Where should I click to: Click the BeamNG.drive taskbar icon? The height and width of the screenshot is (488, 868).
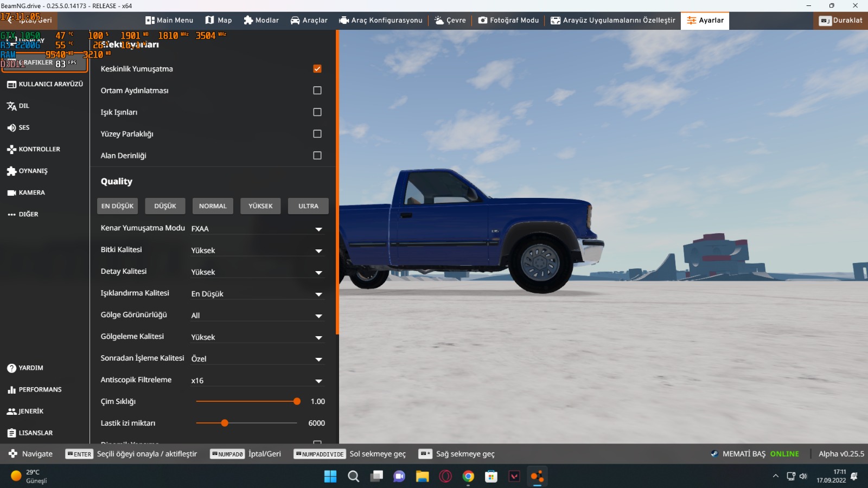pyautogui.click(x=537, y=476)
